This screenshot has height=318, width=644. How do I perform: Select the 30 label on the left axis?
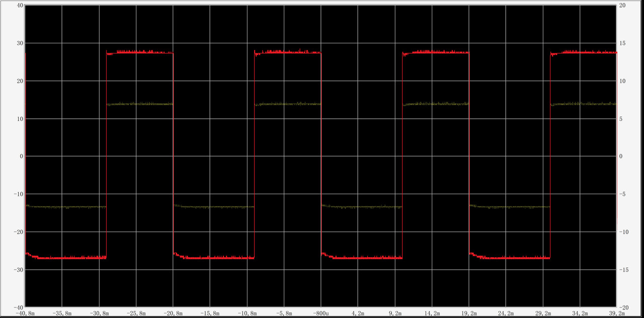pos(20,43)
